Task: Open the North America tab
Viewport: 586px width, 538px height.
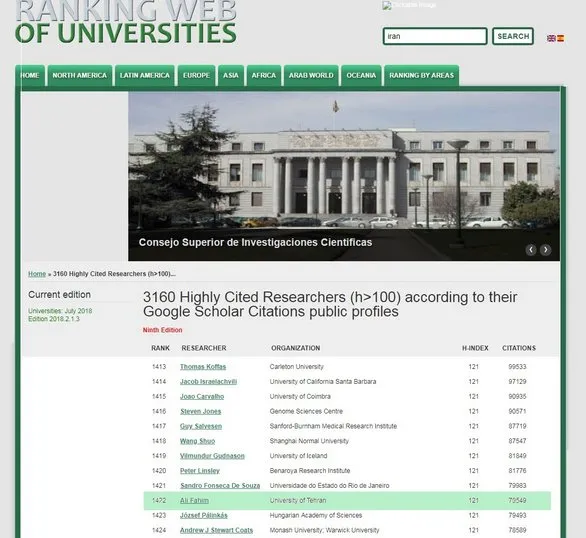Action: click(x=80, y=75)
